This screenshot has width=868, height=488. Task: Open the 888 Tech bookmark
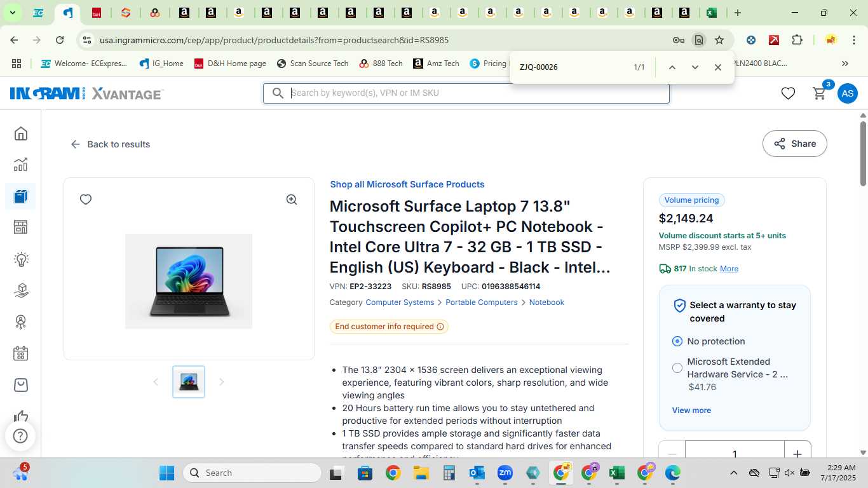click(x=381, y=64)
